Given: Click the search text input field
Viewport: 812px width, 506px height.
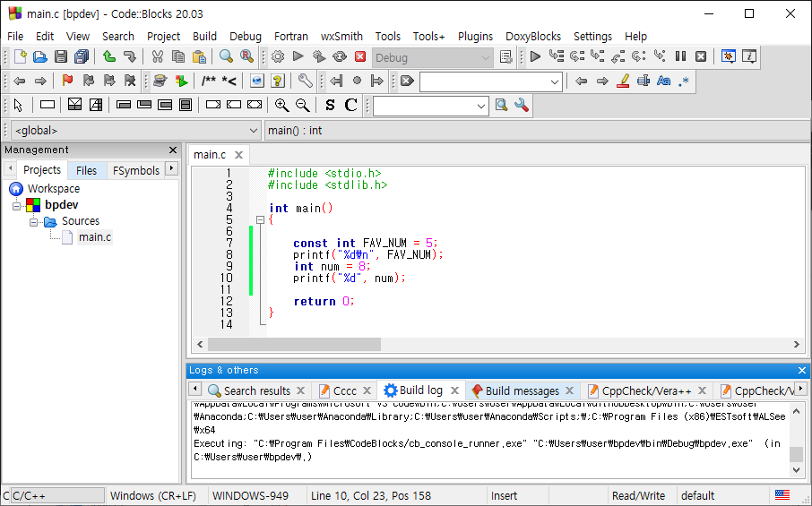Looking at the screenshot, I should pyautogui.click(x=484, y=81).
